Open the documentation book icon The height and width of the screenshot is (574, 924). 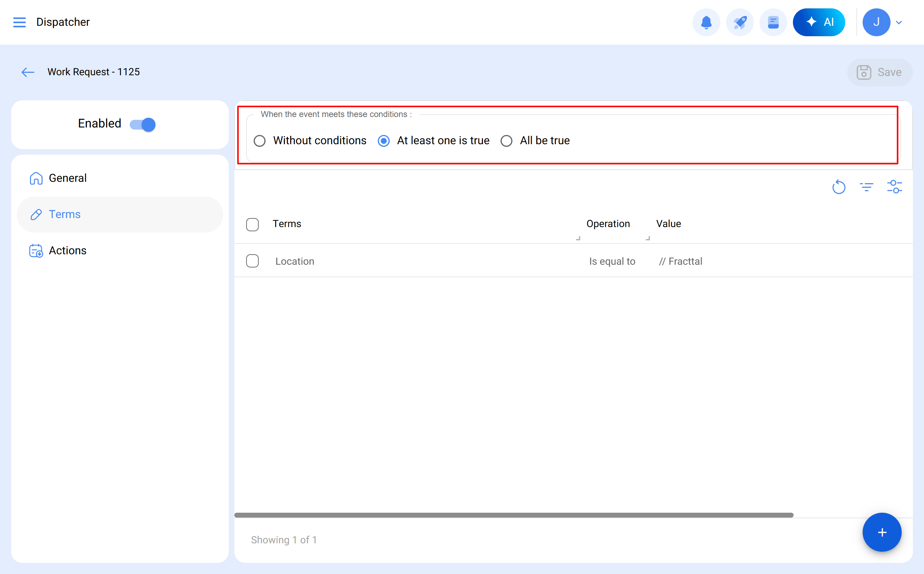773,22
